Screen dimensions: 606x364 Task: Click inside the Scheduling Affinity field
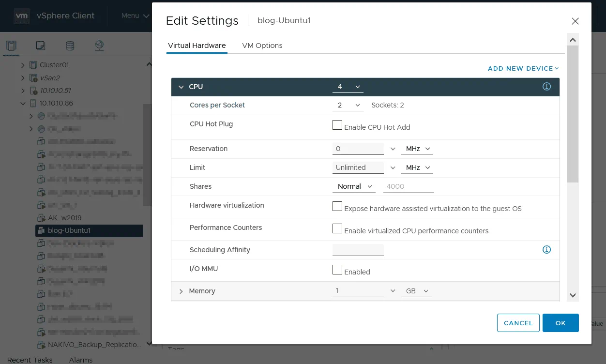pos(358,249)
